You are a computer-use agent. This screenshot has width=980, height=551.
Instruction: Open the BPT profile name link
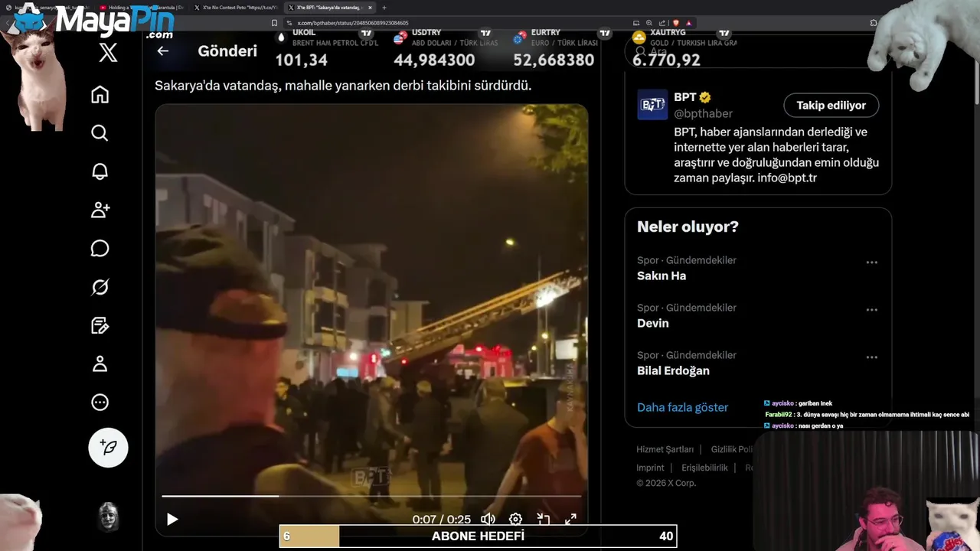click(x=685, y=97)
